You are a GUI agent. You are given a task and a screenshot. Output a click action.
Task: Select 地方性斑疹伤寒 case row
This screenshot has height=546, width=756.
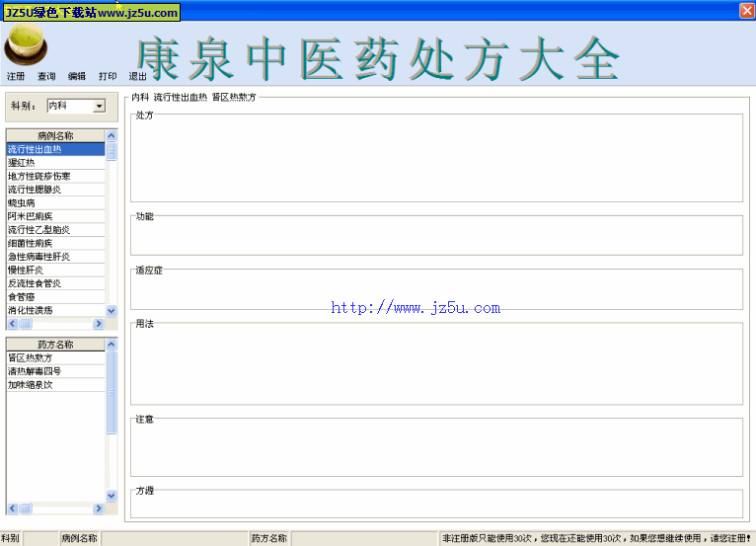[55, 176]
